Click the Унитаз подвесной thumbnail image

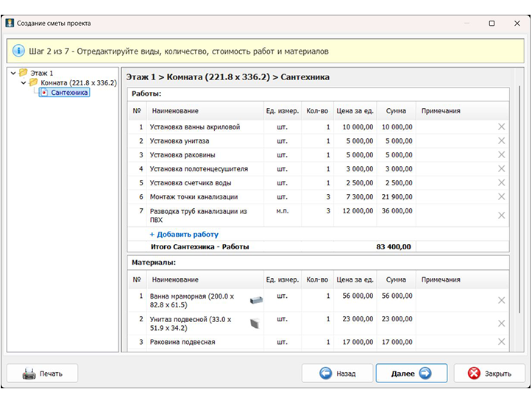[x=255, y=323]
